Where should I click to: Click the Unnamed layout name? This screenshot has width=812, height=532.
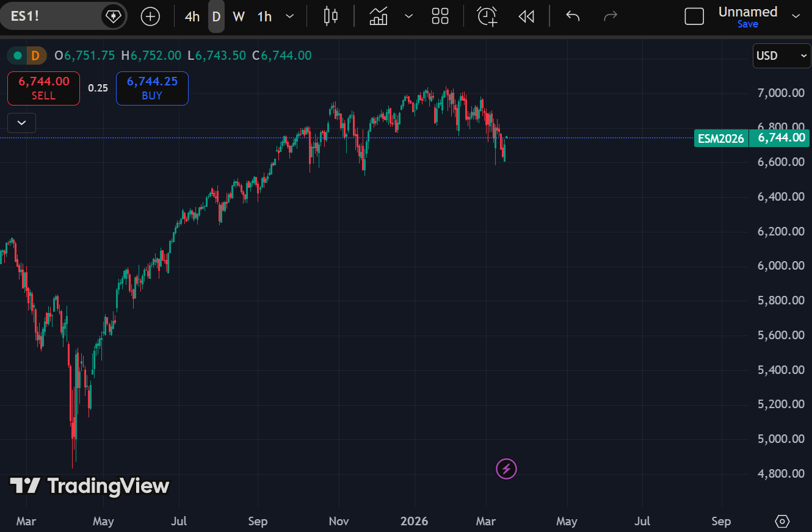[748, 12]
